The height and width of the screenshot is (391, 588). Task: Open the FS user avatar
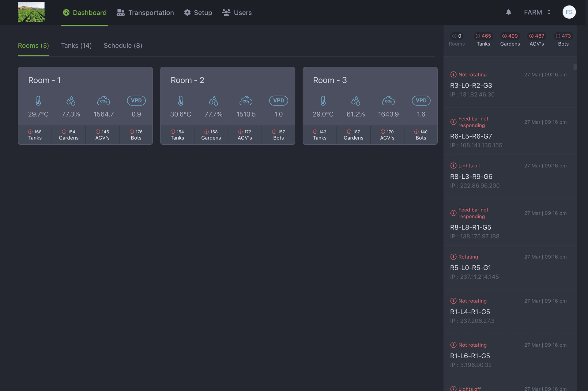569,12
